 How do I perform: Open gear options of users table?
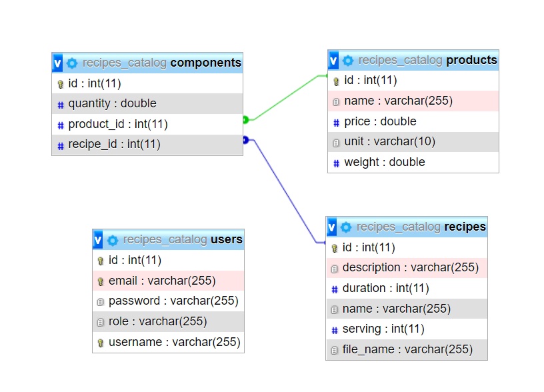click(x=113, y=240)
